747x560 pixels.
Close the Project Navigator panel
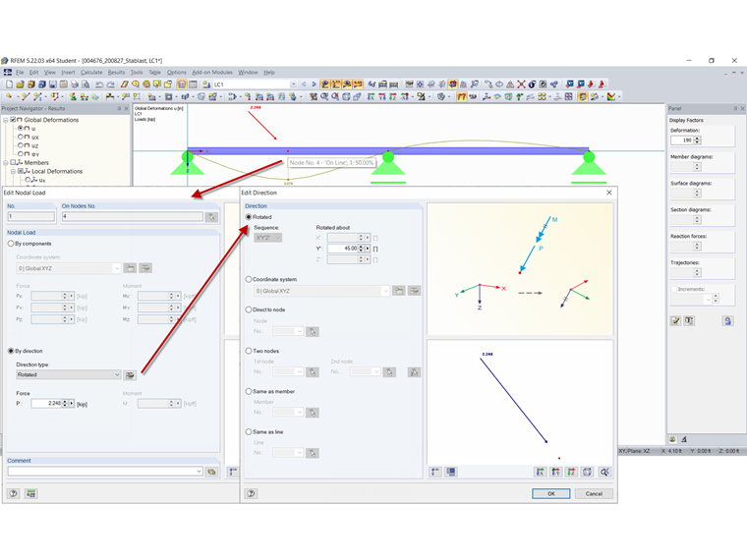click(x=126, y=109)
